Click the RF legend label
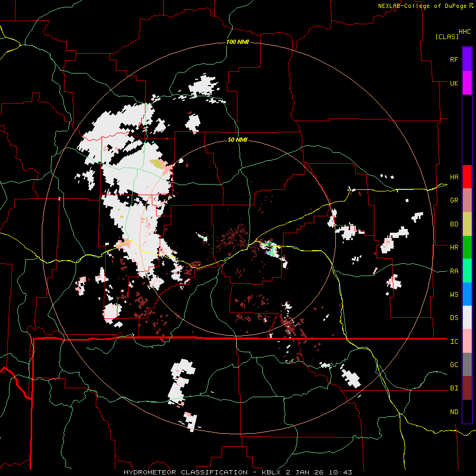The image size is (476, 476). coord(454,59)
